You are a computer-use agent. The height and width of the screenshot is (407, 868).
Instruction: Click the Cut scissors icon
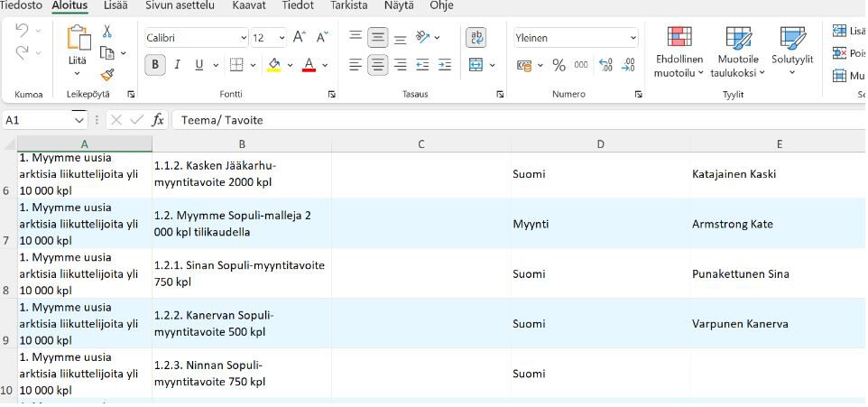[x=107, y=32]
